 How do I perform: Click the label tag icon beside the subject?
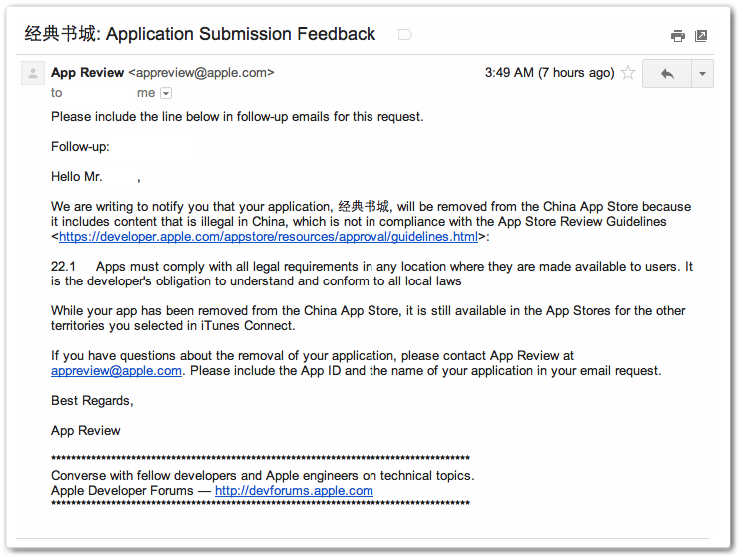point(405,35)
